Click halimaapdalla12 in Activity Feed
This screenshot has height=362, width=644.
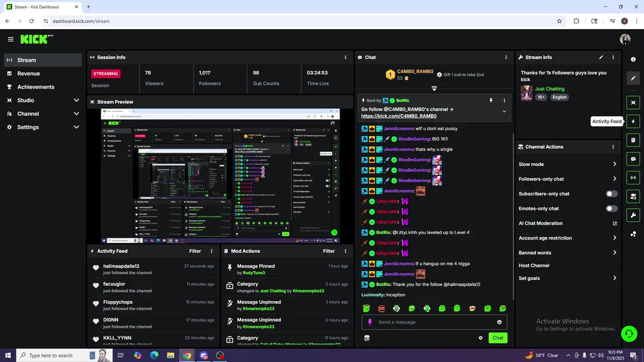tap(121, 266)
